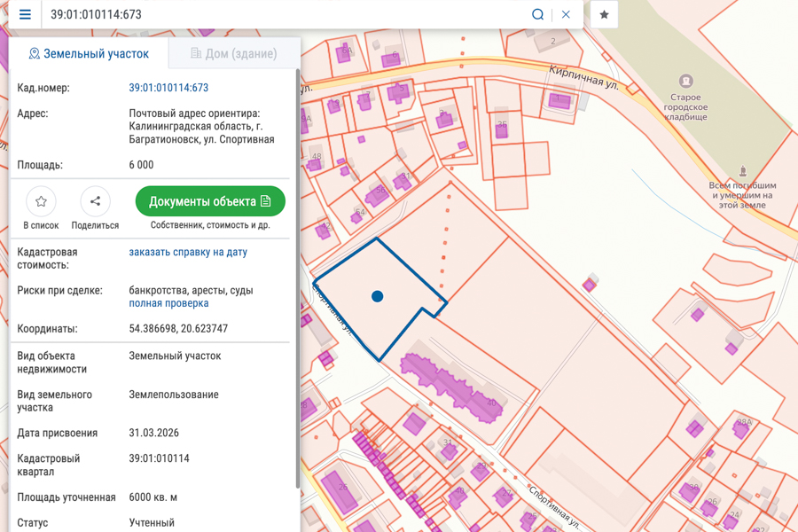Select the area value 6 000

tap(141, 165)
